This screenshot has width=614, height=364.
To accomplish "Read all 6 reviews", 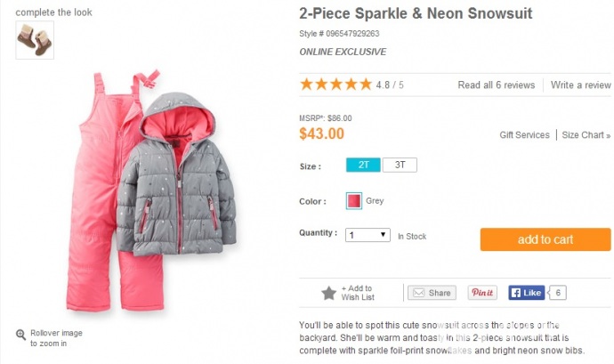I will pos(496,85).
